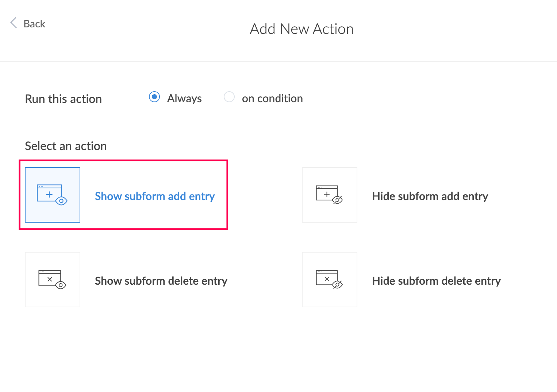Screen dimensions: 557x392
Task: Click the back chevron arrow icon
Action: (x=14, y=23)
